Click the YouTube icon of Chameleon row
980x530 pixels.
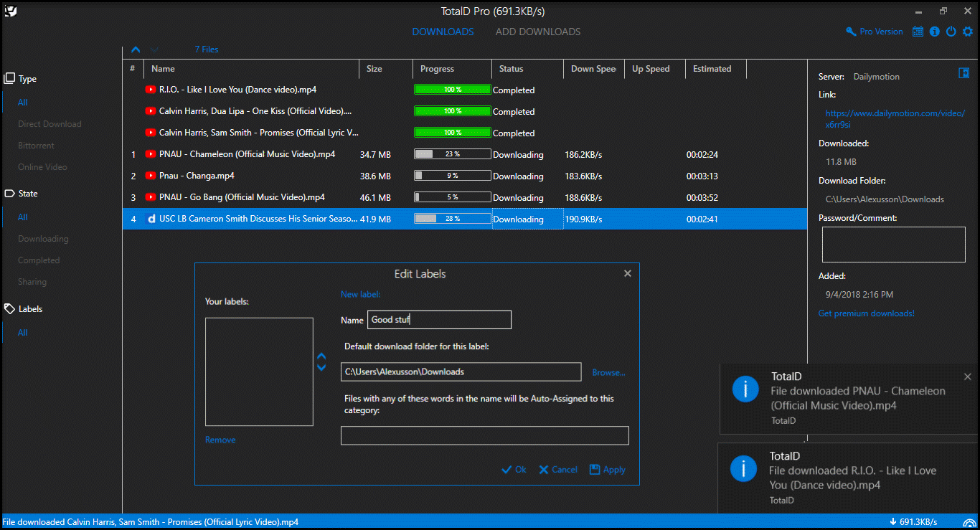coord(151,154)
